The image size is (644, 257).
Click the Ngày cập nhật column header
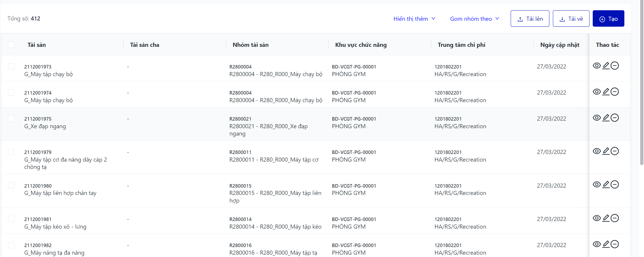[x=560, y=45]
